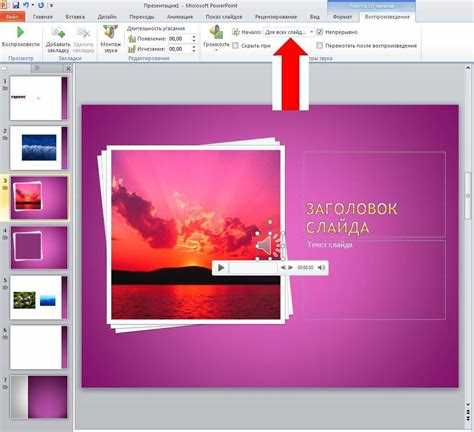Toggle the Непрерывно loop checkbox
This screenshot has width=474, height=432.
320,32
